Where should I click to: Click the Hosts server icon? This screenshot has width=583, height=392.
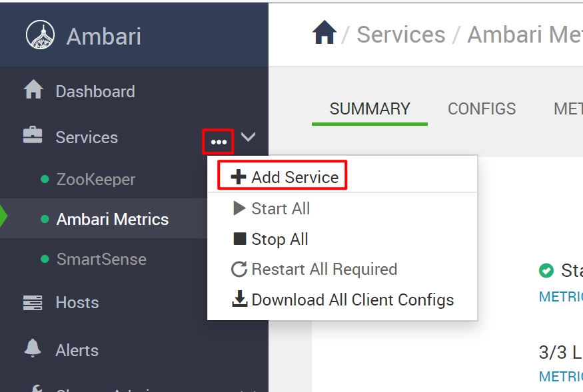pos(33,302)
